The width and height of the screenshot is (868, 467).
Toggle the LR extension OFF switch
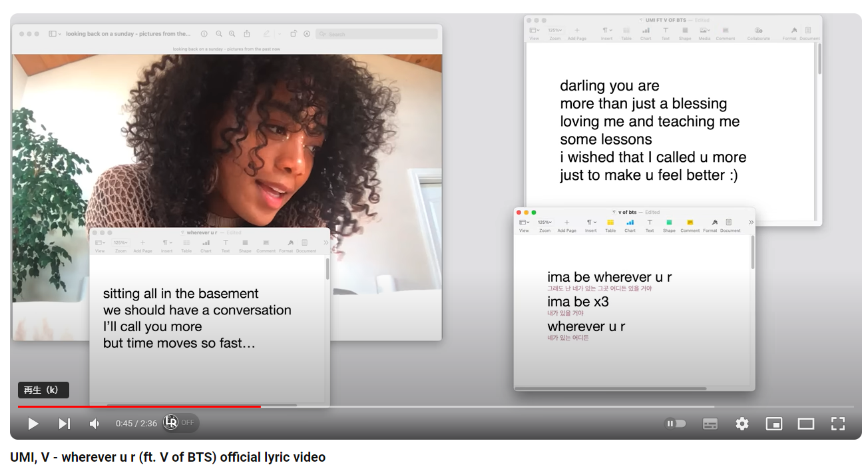[x=180, y=422]
